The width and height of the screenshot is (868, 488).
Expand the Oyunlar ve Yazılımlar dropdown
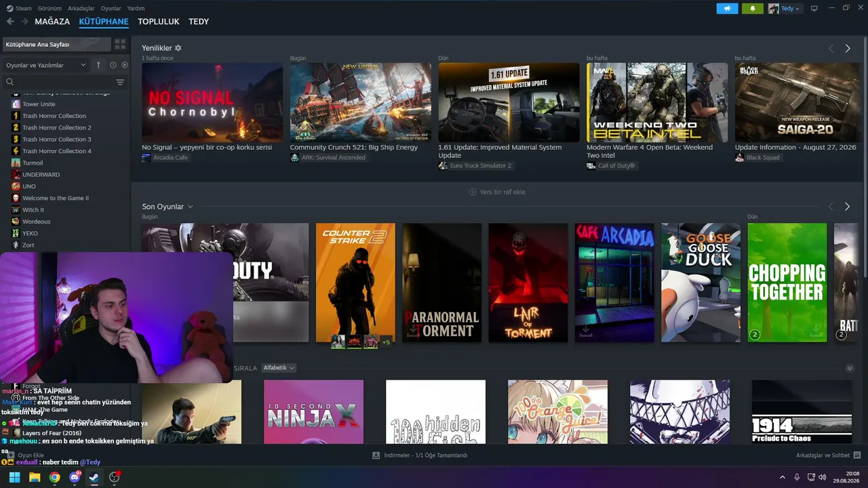click(45, 65)
